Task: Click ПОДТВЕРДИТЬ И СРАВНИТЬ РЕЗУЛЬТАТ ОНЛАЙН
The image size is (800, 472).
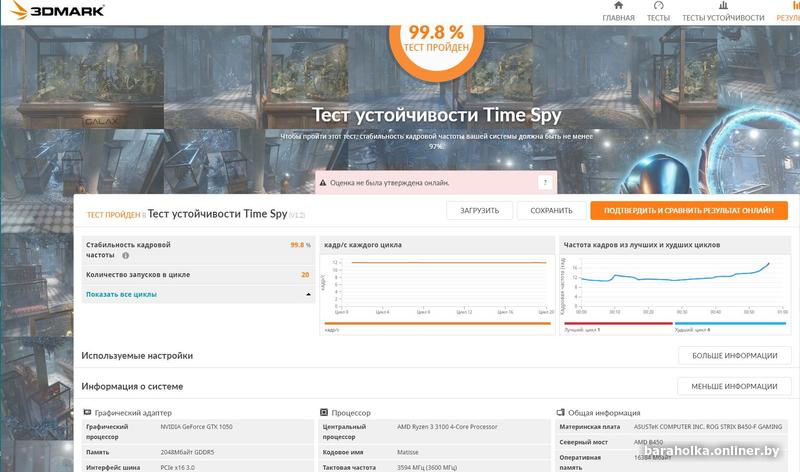Action: (x=689, y=210)
